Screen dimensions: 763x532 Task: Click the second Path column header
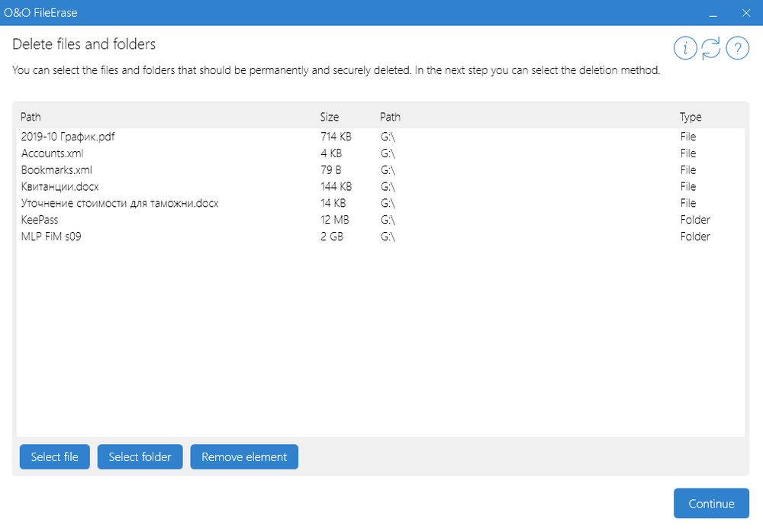pyautogui.click(x=390, y=118)
